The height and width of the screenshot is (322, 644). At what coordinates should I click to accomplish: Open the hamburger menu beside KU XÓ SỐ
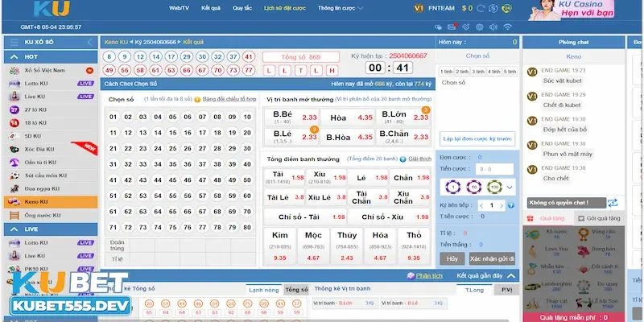[x=13, y=42]
